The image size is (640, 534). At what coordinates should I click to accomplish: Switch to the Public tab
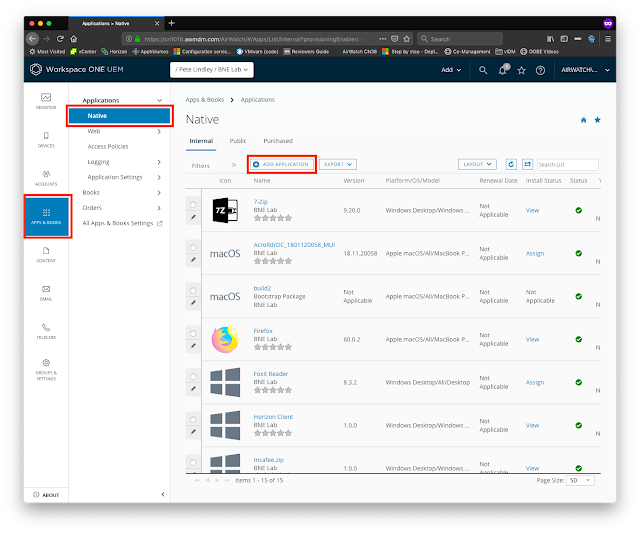(x=238, y=141)
